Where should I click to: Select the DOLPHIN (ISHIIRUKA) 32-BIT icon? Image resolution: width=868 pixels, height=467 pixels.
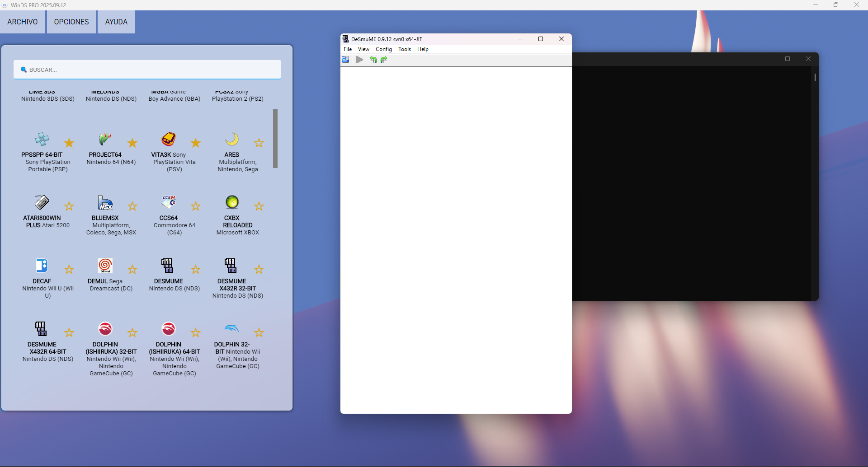(105, 329)
